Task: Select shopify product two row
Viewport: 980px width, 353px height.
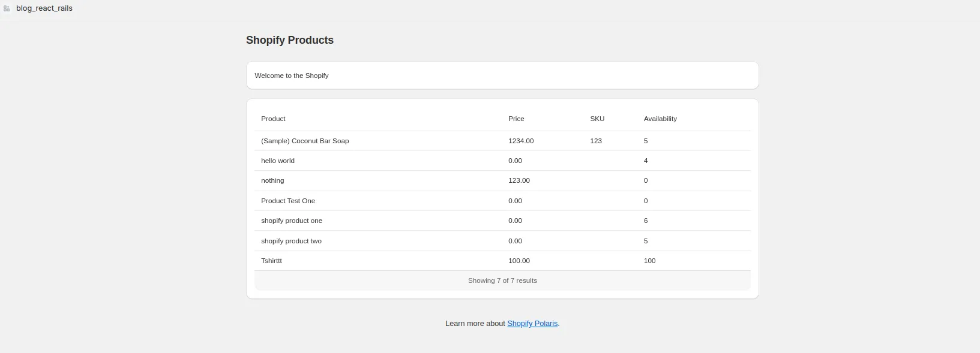Action: point(502,241)
